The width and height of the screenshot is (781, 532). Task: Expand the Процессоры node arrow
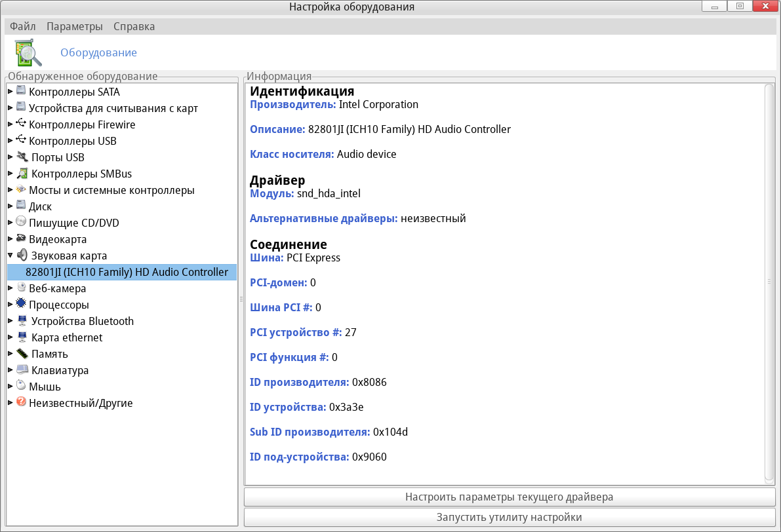click(10, 304)
